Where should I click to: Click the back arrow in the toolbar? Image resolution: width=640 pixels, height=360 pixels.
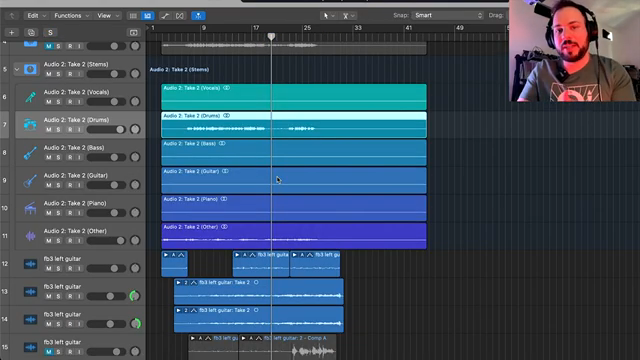[12, 16]
